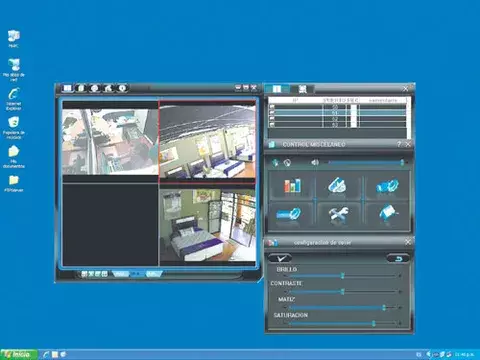Click the first icon in viewer top toolbar
This screenshot has width=480, height=360.
67,88
